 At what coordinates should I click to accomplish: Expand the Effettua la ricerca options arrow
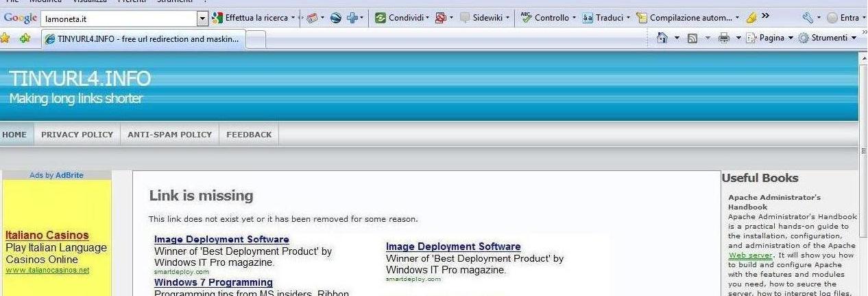[x=293, y=18]
